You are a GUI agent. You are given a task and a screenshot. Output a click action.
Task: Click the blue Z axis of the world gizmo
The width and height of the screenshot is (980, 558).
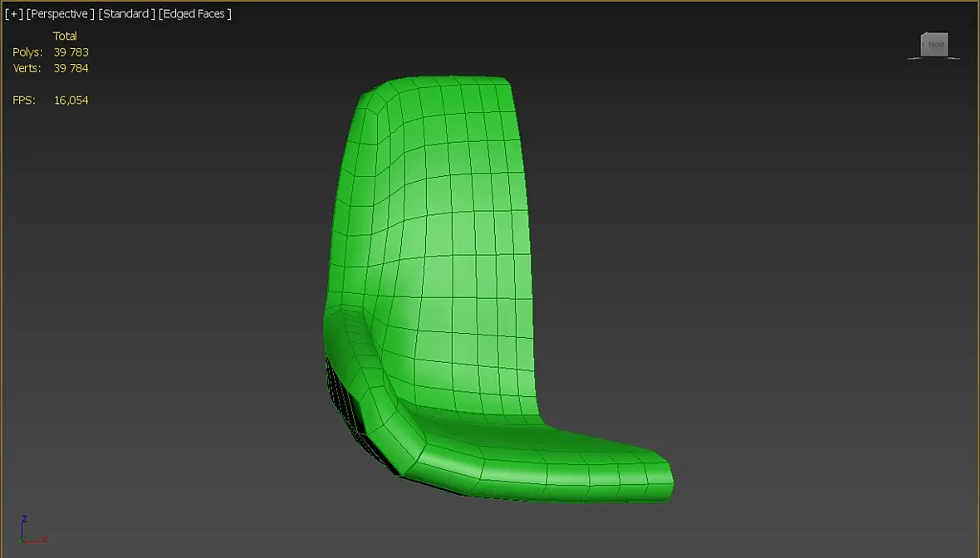click(23, 526)
